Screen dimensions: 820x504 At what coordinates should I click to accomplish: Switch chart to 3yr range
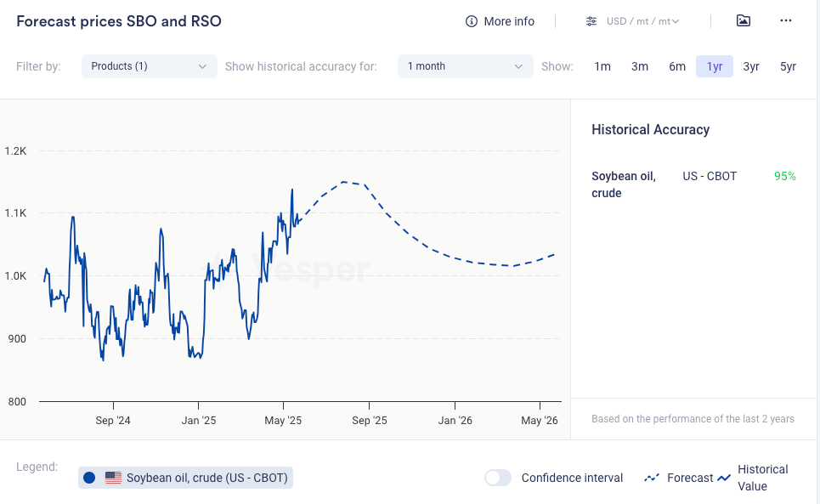coord(751,66)
